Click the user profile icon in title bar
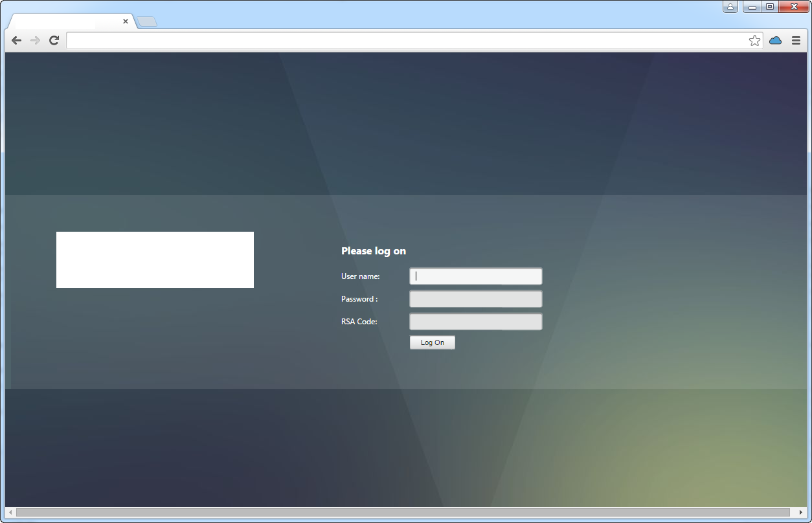This screenshot has width=812, height=523. point(730,7)
